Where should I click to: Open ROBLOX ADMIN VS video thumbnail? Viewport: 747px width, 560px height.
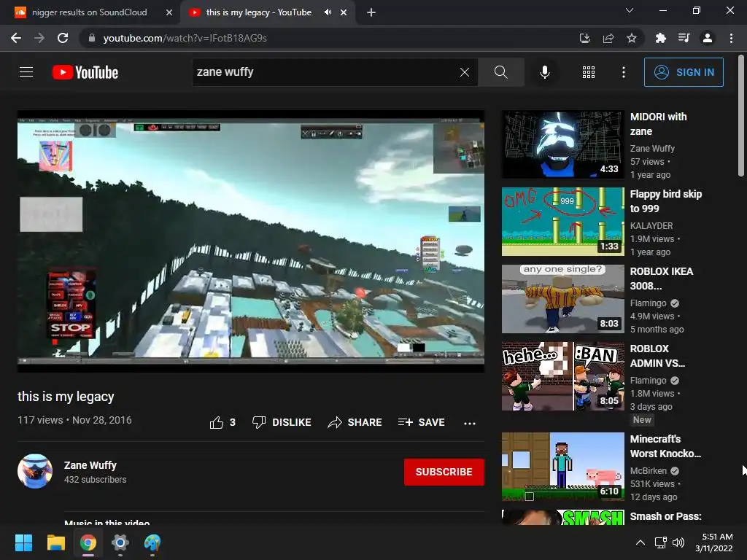562,376
